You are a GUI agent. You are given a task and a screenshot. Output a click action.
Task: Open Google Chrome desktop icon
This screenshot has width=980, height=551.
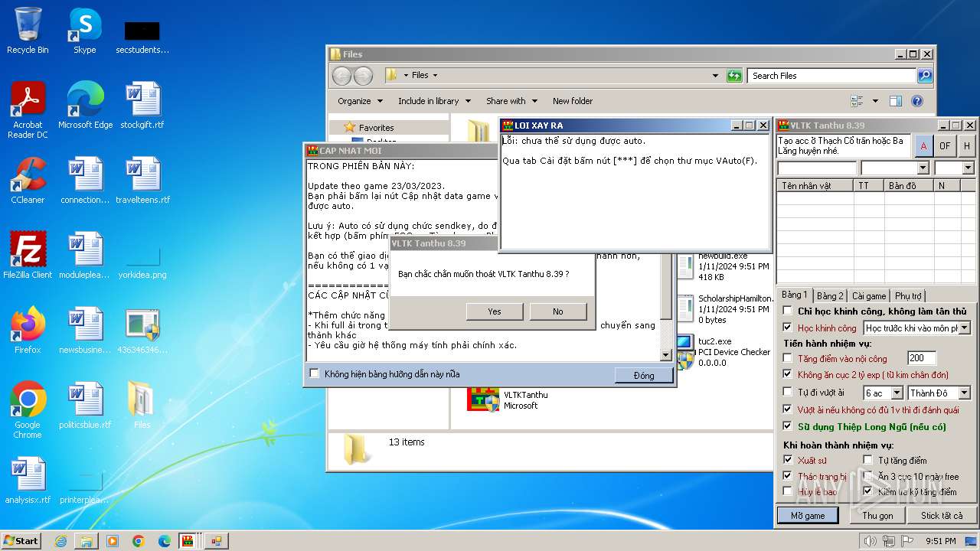pos(28,410)
